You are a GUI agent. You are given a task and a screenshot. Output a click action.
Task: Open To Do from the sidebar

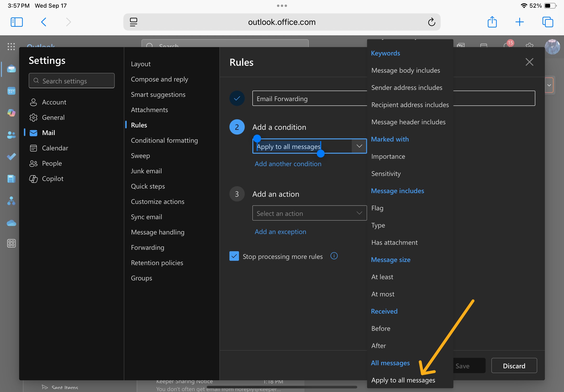[x=11, y=157]
